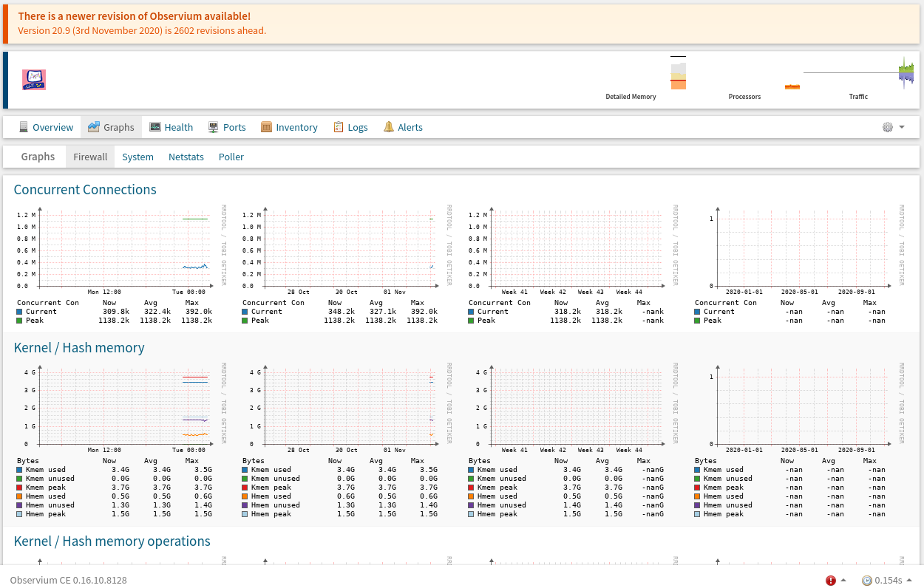
Task: Click 'Version 20.9 (3rd November 2020)' text
Action: (x=92, y=31)
